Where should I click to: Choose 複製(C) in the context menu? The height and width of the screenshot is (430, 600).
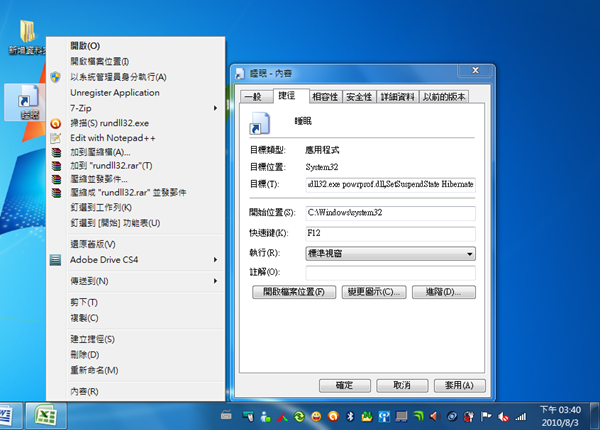coord(135,318)
